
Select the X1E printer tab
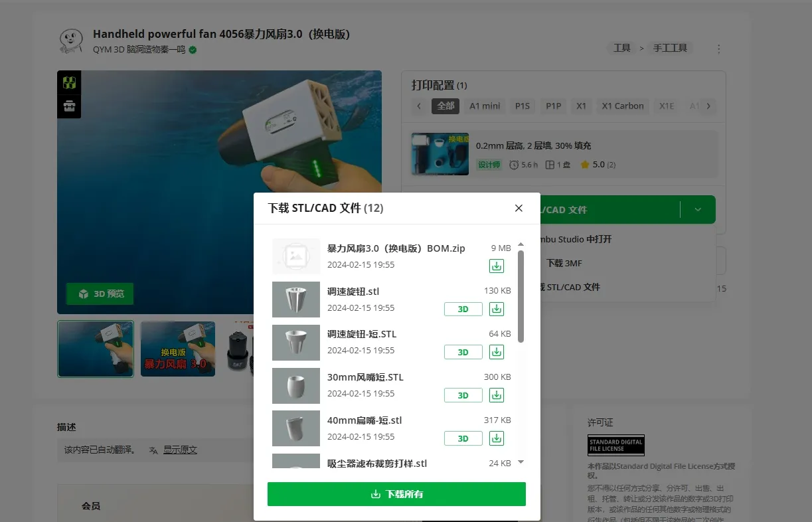click(x=667, y=106)
